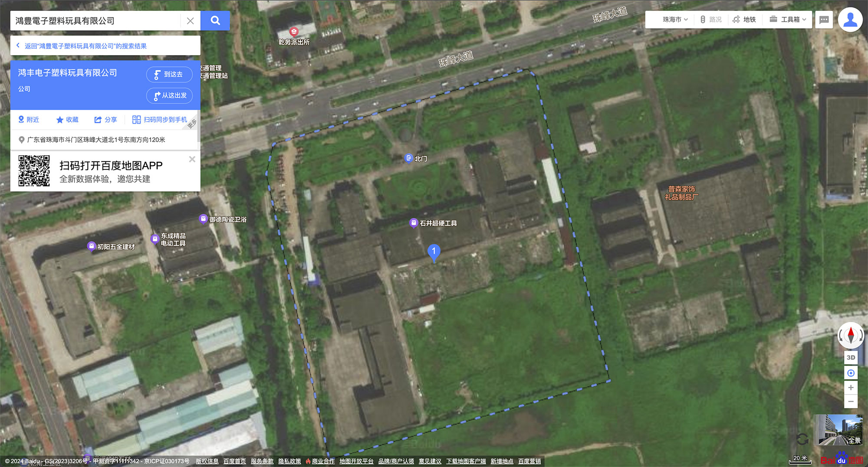Zoom in with the plus button
Viewport: 868px width, 467px height.
click(x=851, y=388)
